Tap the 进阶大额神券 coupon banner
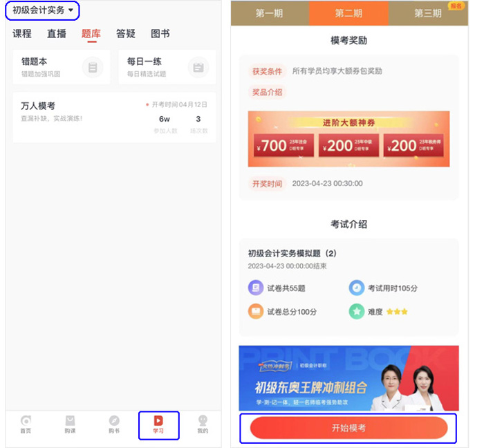This screenshot has width=484, height=448. tap(348, 139)
